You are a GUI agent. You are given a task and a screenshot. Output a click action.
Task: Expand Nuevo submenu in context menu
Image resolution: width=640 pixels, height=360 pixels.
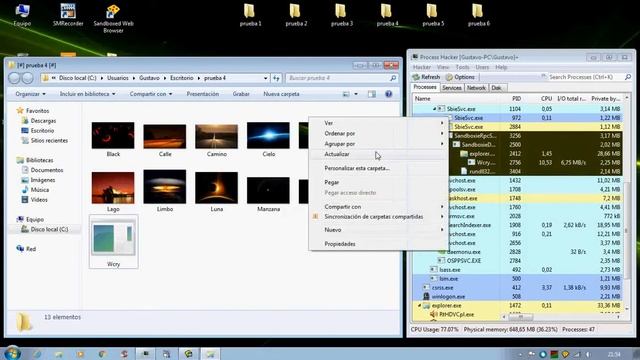378,230
